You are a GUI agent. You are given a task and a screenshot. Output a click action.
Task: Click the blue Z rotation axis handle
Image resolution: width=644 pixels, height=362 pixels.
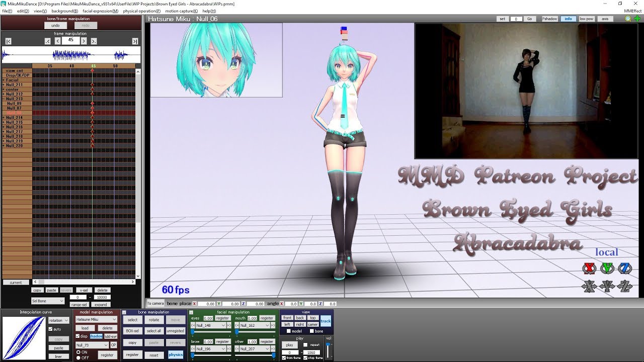(x=625, y=268)
